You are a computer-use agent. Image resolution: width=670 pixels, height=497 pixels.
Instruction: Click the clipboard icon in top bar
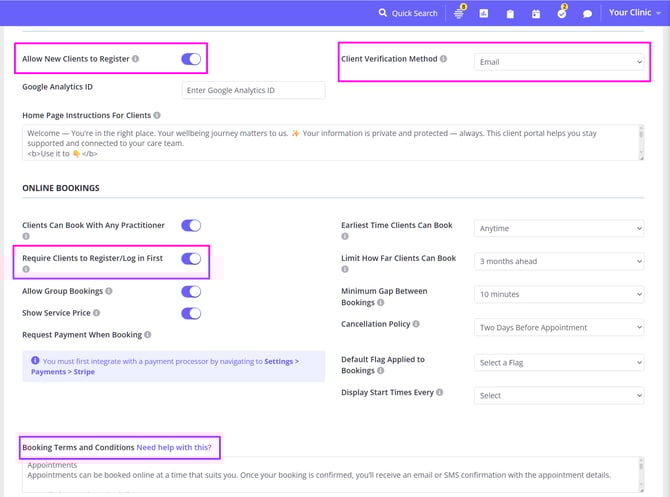click(510, 14)
